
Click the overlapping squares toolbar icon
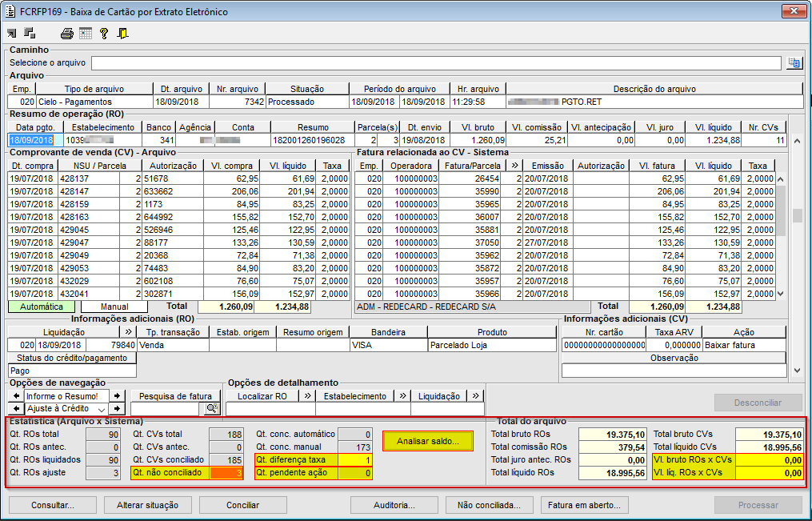pos(30,34)
